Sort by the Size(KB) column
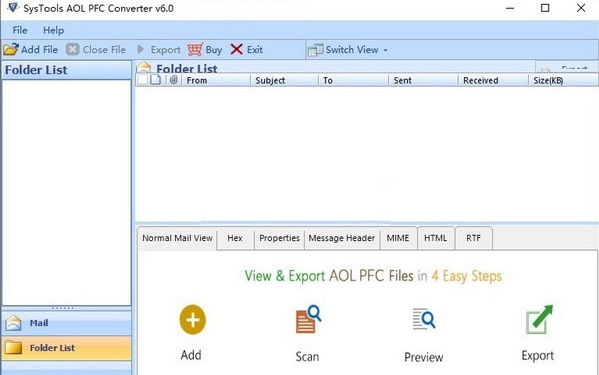The image size is (599, 375). tap(563, 80)
